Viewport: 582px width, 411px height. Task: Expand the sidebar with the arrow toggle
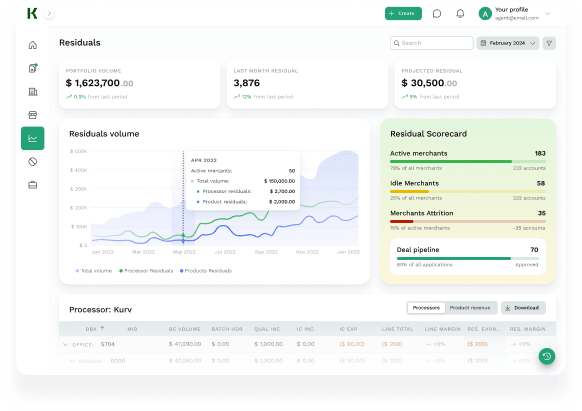tap(49, 14)
